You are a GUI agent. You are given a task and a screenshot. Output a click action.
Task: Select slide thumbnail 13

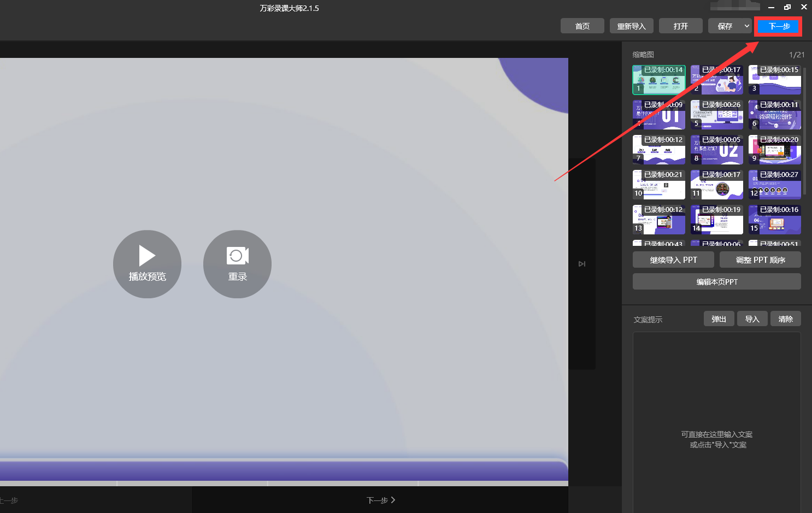(x=659, y=220)
